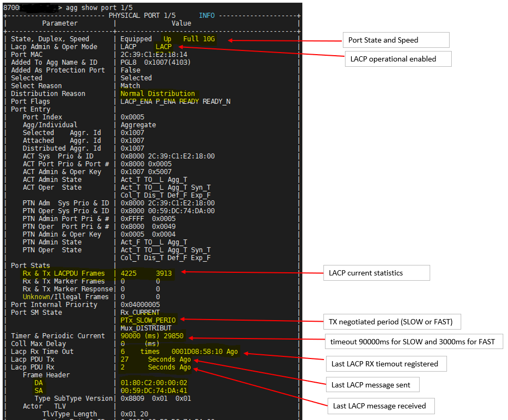508x420 pixels.
Task: Click type values '0x8809 0x01 0x01'
Action: (x=156, y=398)
